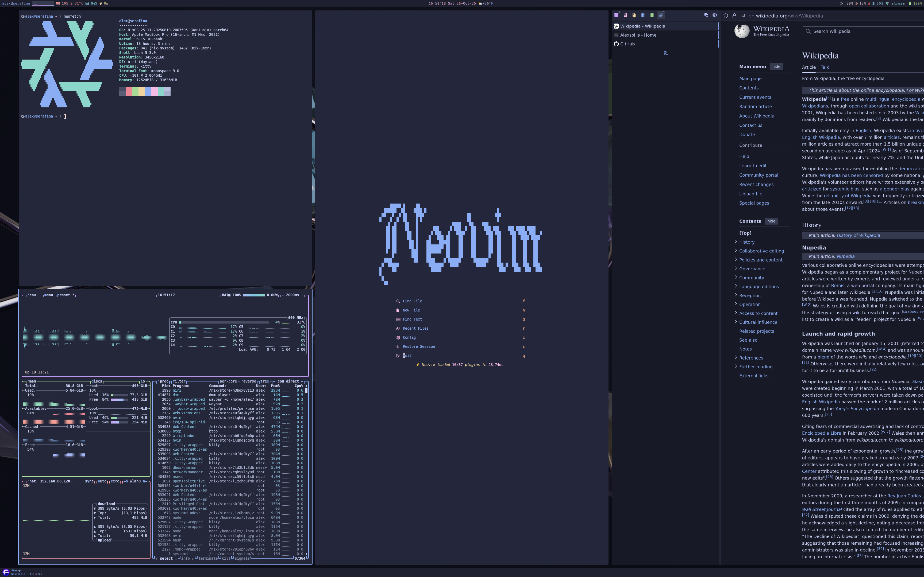Click the clipboard icon in Floorp's sidebar toolbar
This screenshot has height=577, width=924.
(x=625, y=15)
